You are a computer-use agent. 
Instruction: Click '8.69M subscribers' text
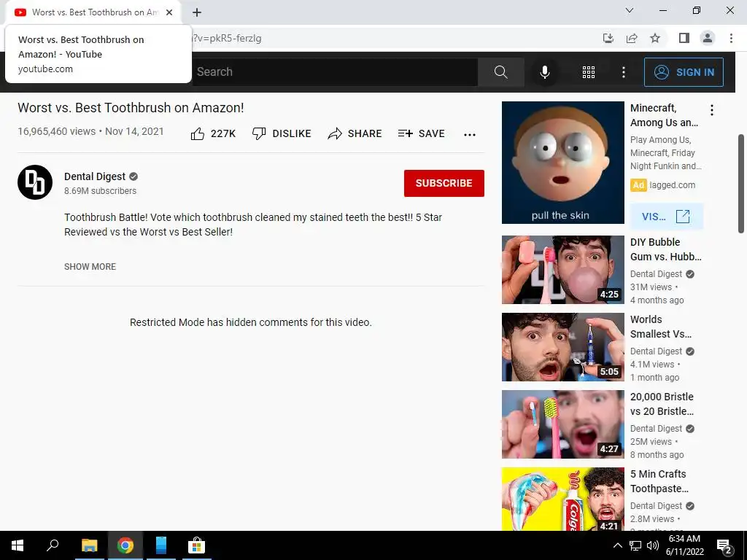(100, 191)
